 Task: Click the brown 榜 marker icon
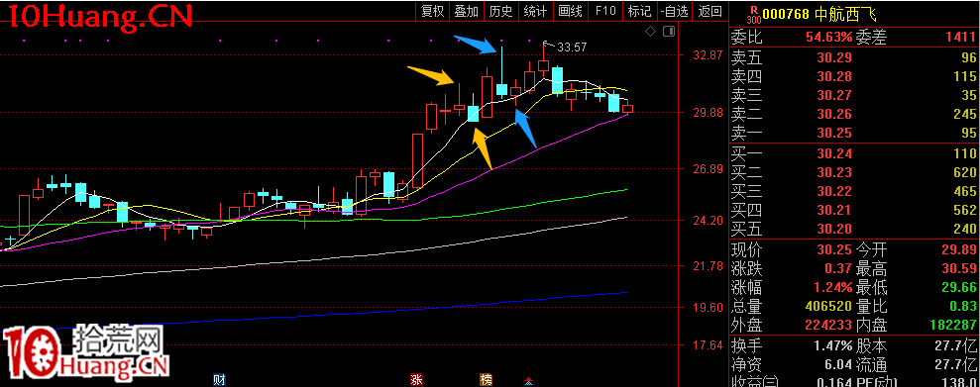point(486,379)
